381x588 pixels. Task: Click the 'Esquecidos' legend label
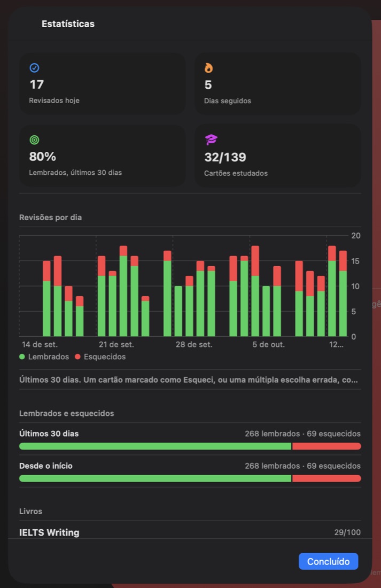(x=105, y=357)
